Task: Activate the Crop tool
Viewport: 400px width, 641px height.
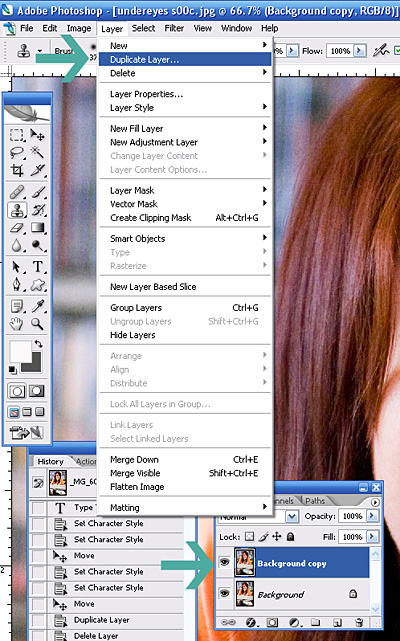Action: pyautogui.click(x=17, y=170)
